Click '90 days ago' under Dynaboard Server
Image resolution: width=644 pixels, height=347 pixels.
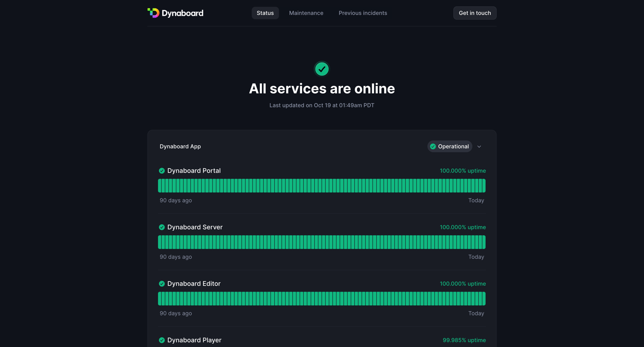coord(176,257)
